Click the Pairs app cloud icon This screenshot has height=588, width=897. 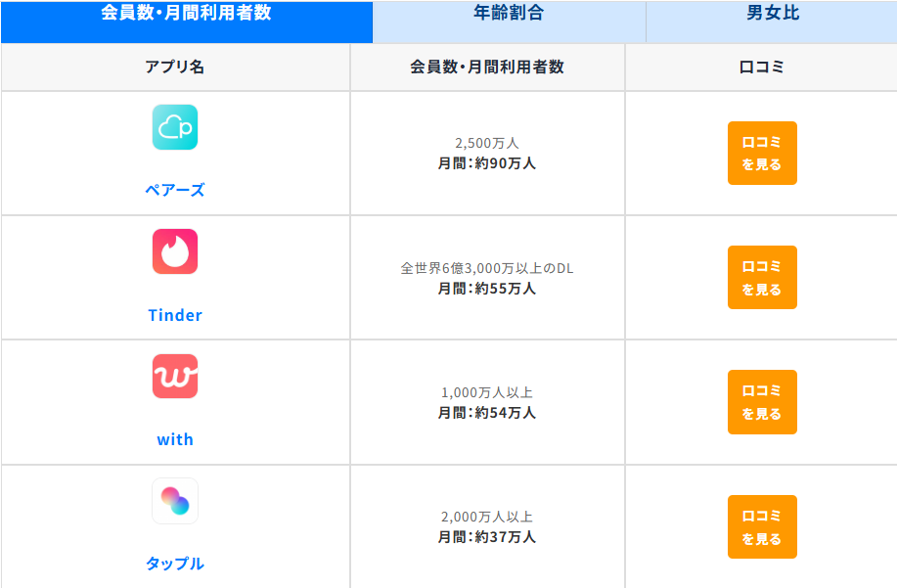[x=175, y=127]
